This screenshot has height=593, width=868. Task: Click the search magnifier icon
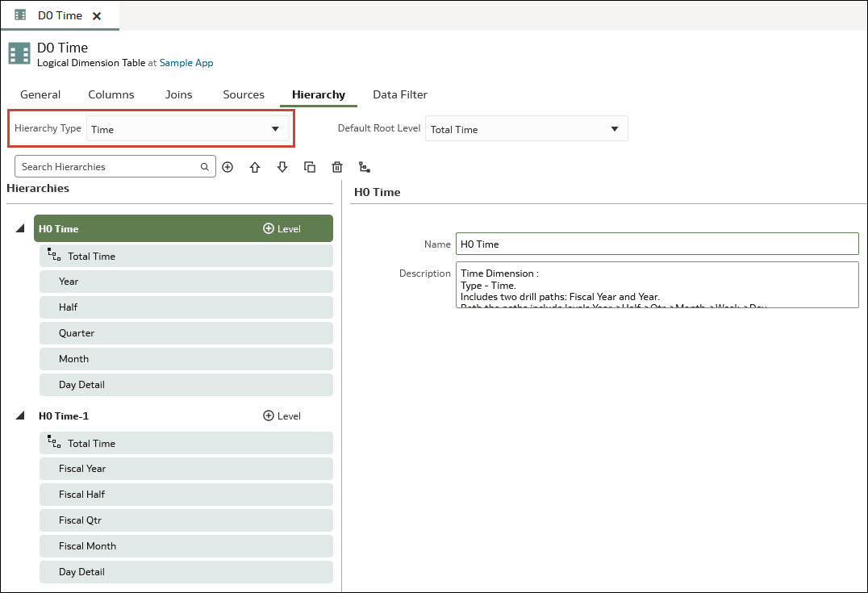pos(204,167)
